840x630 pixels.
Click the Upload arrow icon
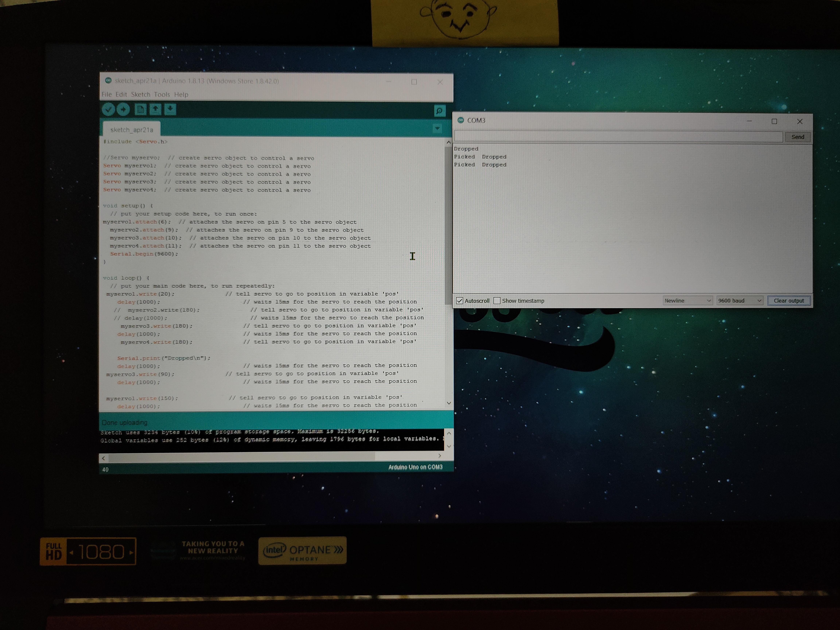click(123, 110)
